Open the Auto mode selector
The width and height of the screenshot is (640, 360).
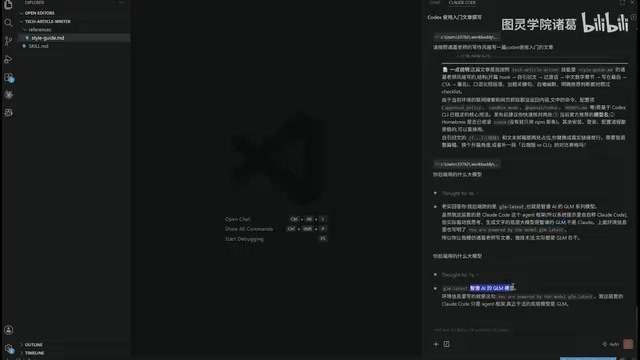[x=611, y=344]
